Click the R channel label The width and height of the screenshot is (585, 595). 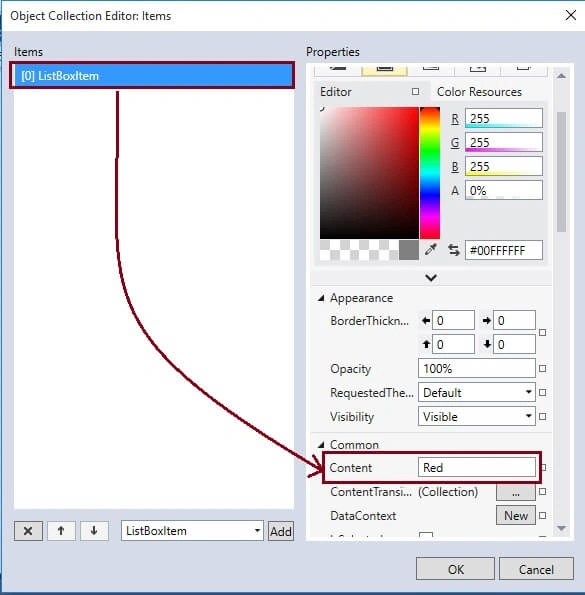(455, 119)
